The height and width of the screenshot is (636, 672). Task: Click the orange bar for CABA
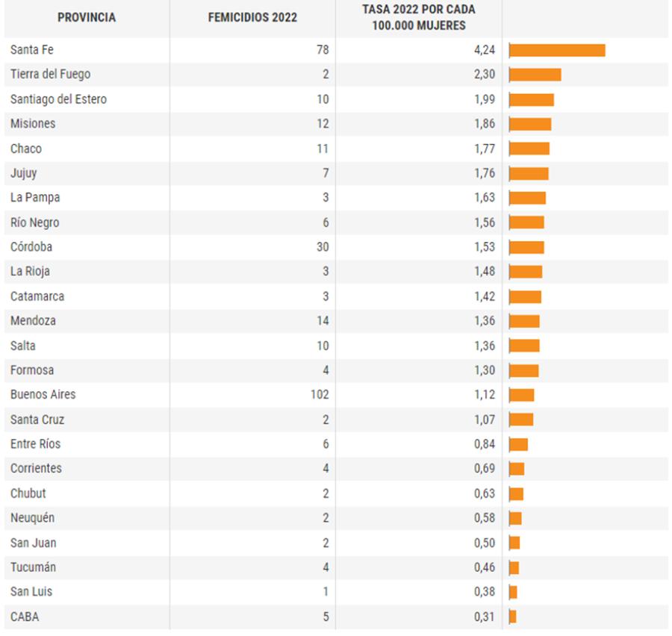click(513, 617)
